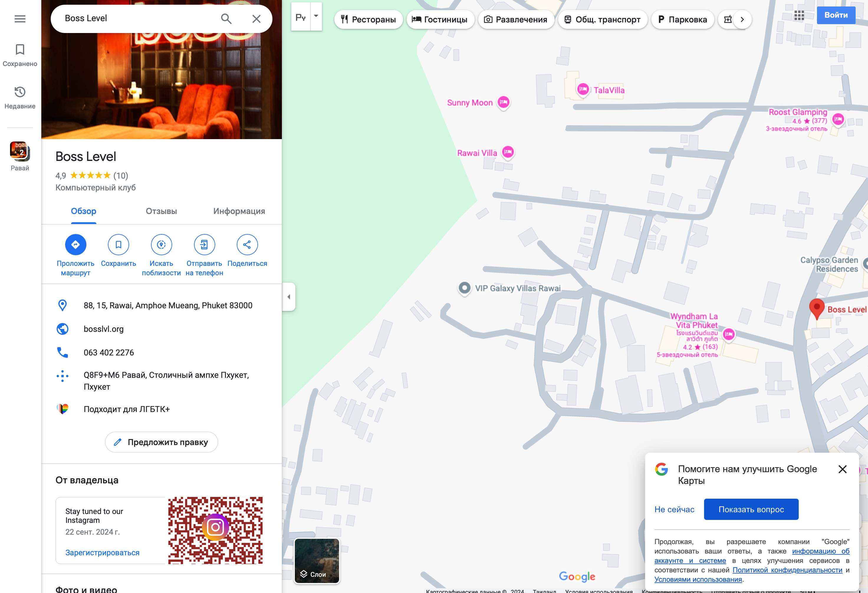The width and height of the screenshot is (868, 593).
Task: Click Отправить на телефон icon
Action: click(x=204, y=245)
